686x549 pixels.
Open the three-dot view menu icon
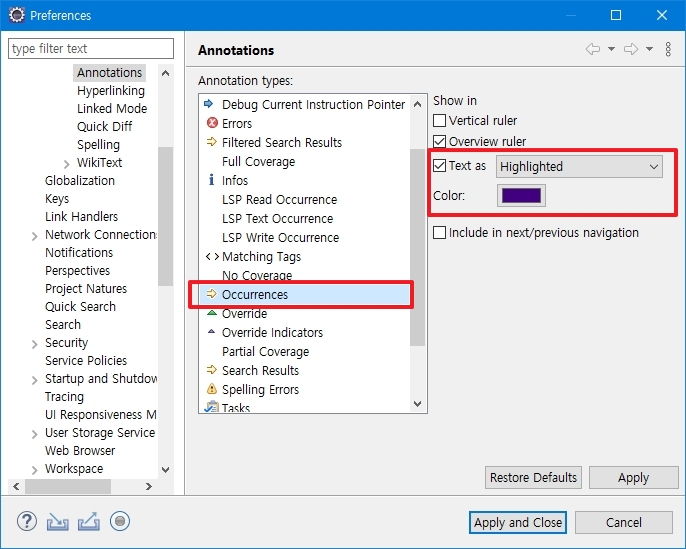pyautogui.click(x=668, y=49)
